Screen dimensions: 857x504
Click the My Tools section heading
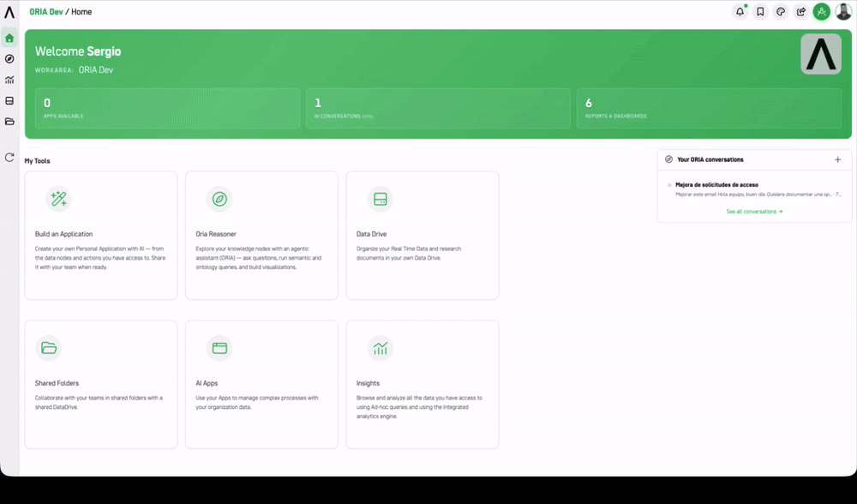pyautogui.click(x=37, y=160)
